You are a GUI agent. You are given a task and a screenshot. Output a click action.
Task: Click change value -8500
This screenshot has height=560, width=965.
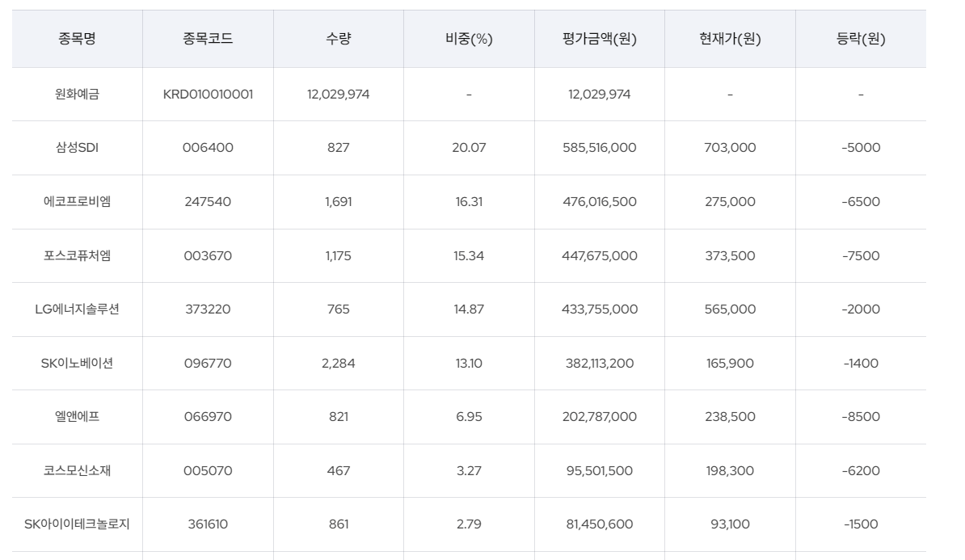tap(861, 417)
